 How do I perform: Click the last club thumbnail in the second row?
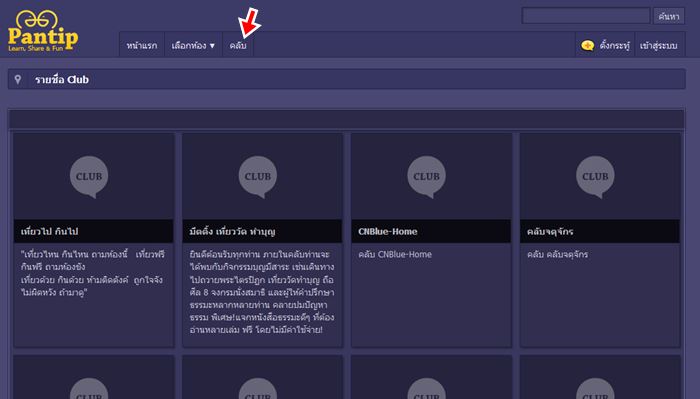pos(600,377)
